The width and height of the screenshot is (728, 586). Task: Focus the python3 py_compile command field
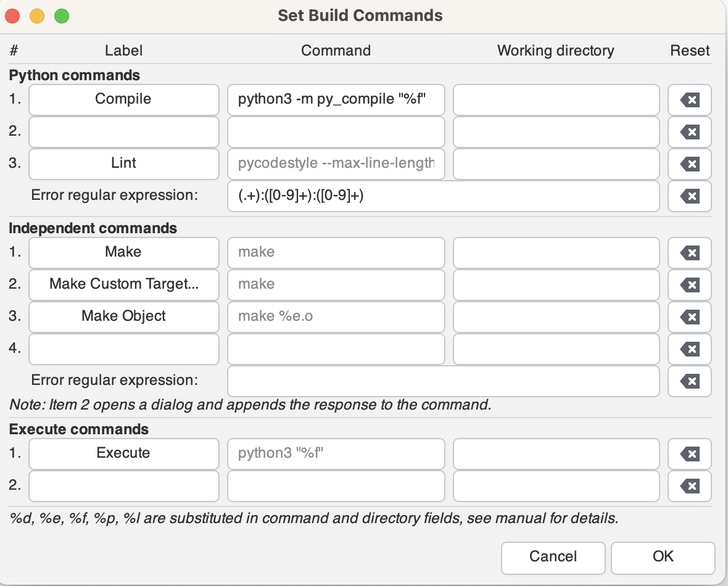[x=336, y=99]
